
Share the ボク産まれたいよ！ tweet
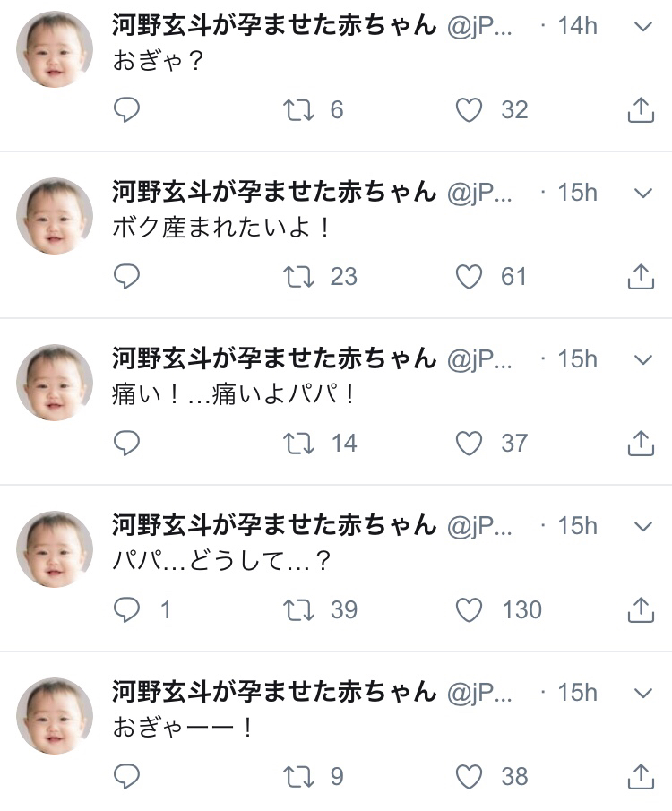coord(641,276)
